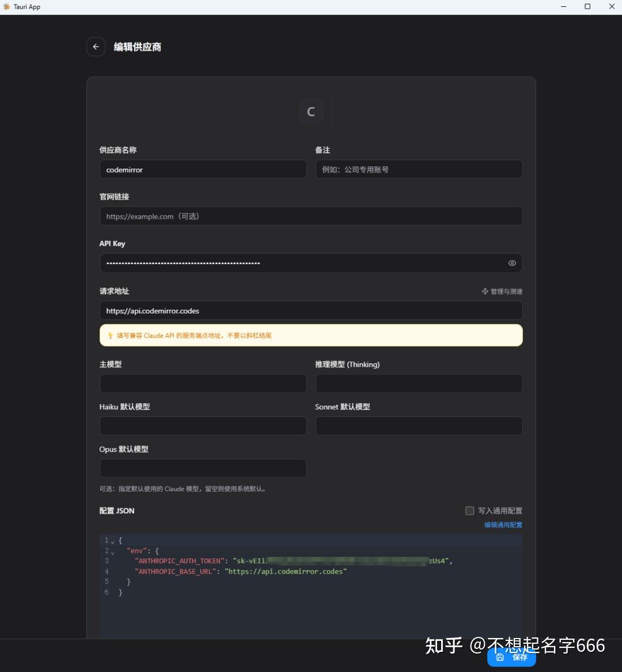Screen dimensions: 622x672
Task: Enable 写入通用配置 checkbox
Action: (x=469, y=511)
